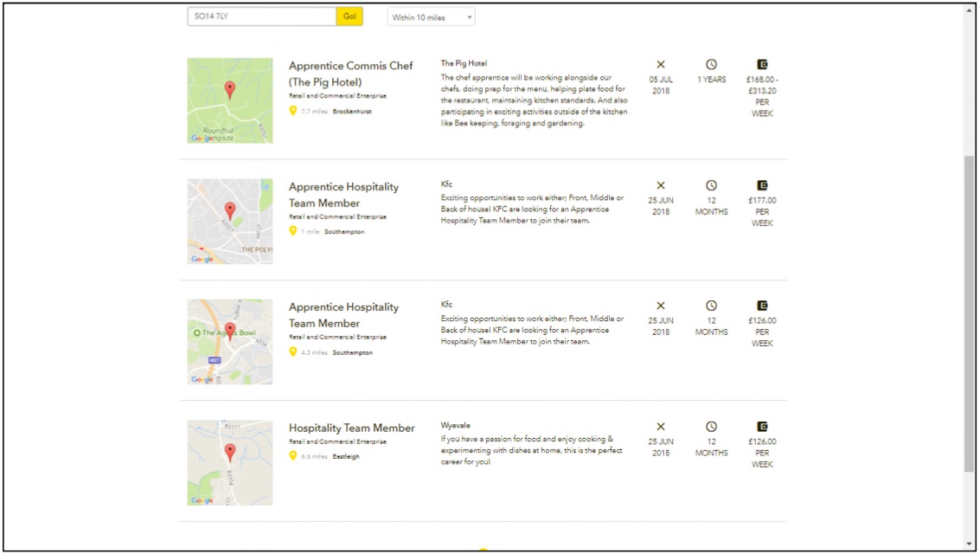Click the scrollbar down arrow

pyautogui.click(x=969, y=544)
